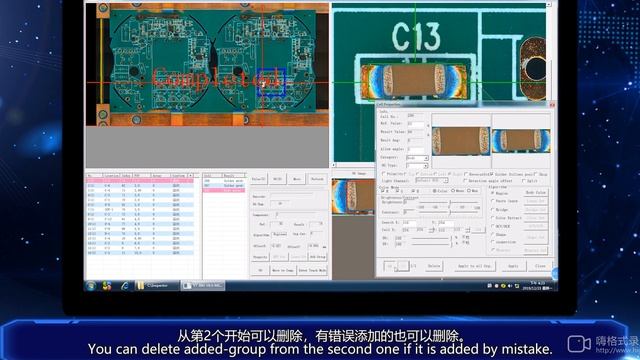The image size is (640, 360).
Task: Click the Search X input field
Action: [409, 223]
